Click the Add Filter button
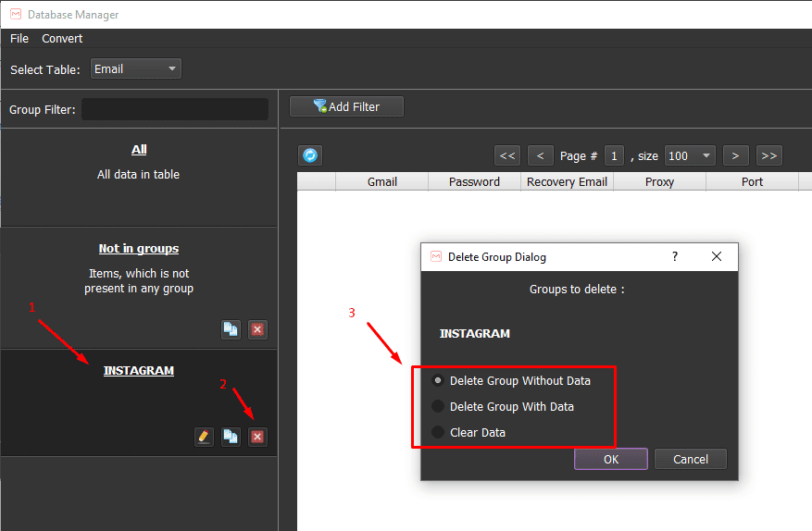Viewport: 812px width, 531px height. point(346,106)
